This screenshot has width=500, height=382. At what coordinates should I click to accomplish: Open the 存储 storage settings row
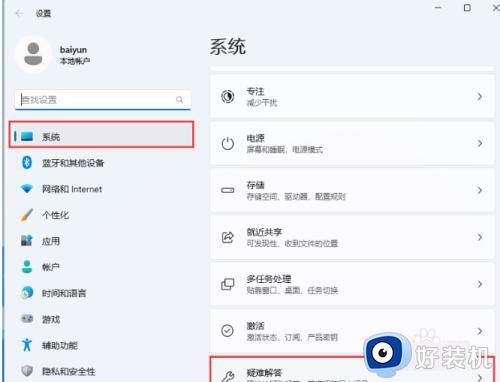(x=352, y=190)
